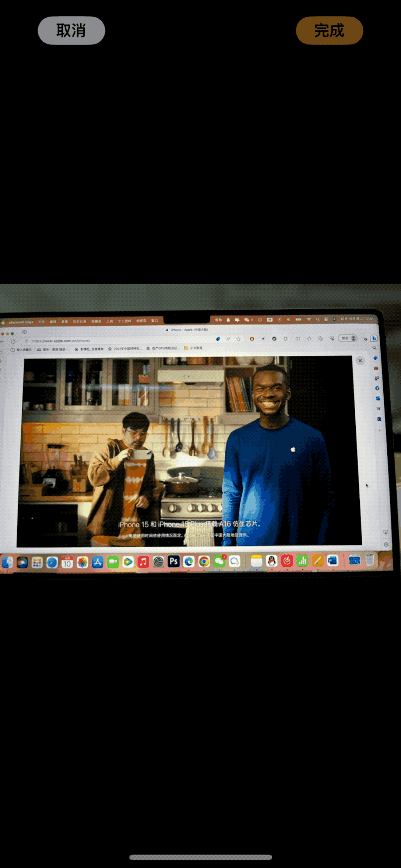Open System Settings gear in dock

(x=158, y=562)
